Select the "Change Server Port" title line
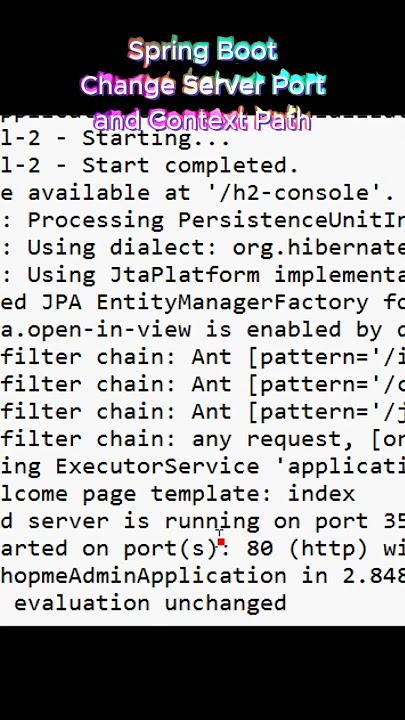 (x=202, y=85)
